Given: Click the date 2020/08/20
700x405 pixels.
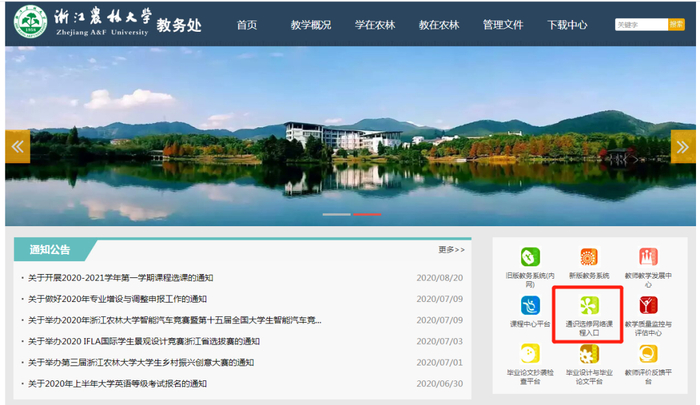Looking at the screenshot, I should 440,278.
